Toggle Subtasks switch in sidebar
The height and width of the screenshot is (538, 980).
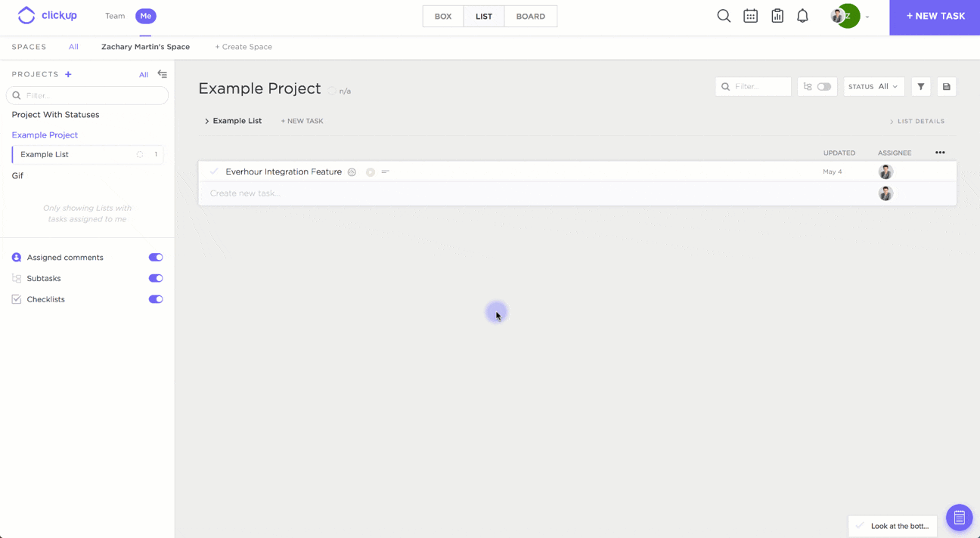[156, 278]
